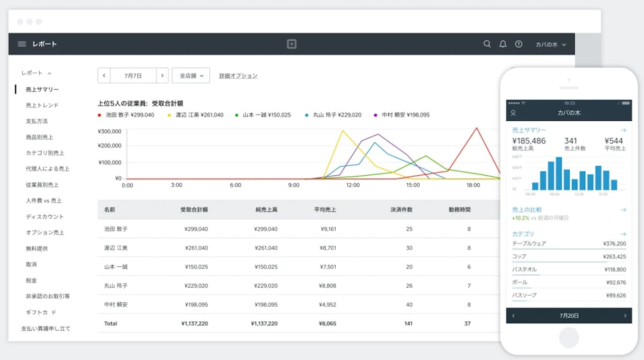
Task: Click yellow legend dot for 渡辺 江美
Action: (170, 115)
